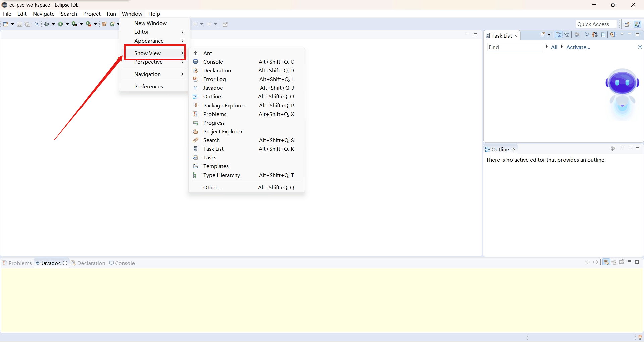Switch to the Problems tab
Image resolution: width=644 pixels, height=342 pixels.
point(17,263)
